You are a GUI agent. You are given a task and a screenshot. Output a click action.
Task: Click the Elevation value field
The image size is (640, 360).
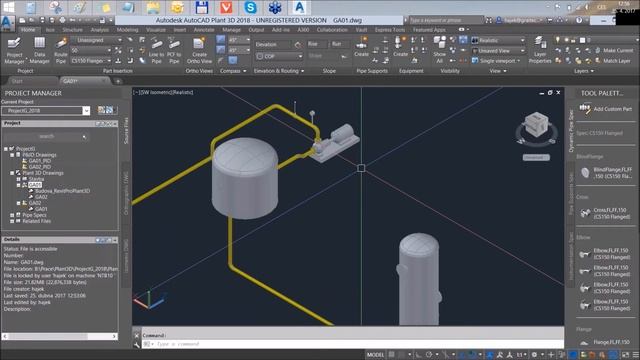[x=273, y=44]
